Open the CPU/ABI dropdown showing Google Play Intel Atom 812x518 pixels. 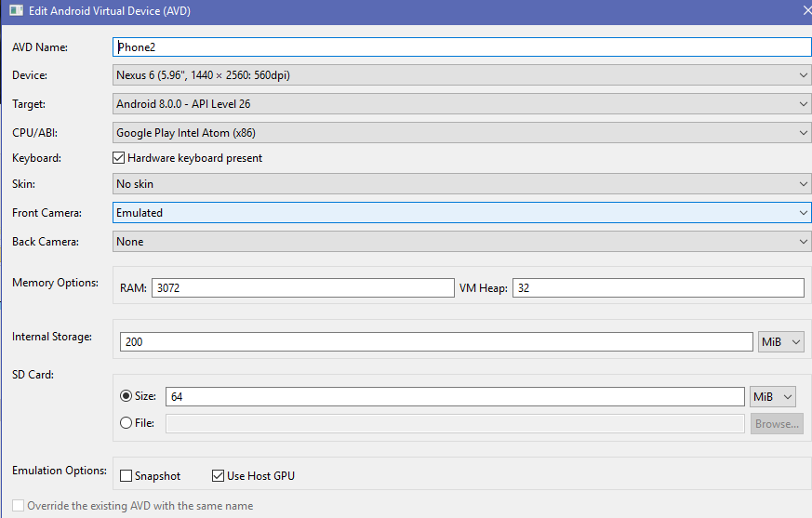[461, 133]
